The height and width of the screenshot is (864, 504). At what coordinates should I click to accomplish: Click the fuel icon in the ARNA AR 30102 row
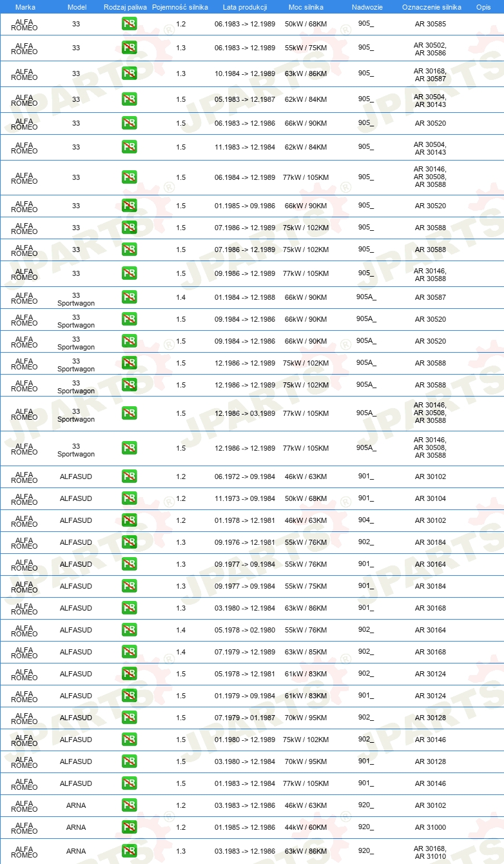[x=129, y=805]
